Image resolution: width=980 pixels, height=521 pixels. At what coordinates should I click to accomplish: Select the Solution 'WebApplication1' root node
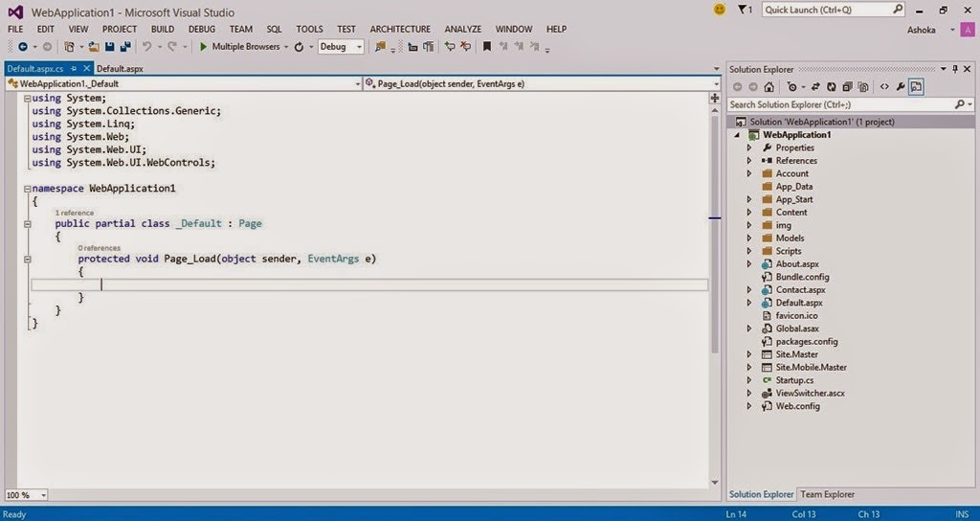[822, 122]
